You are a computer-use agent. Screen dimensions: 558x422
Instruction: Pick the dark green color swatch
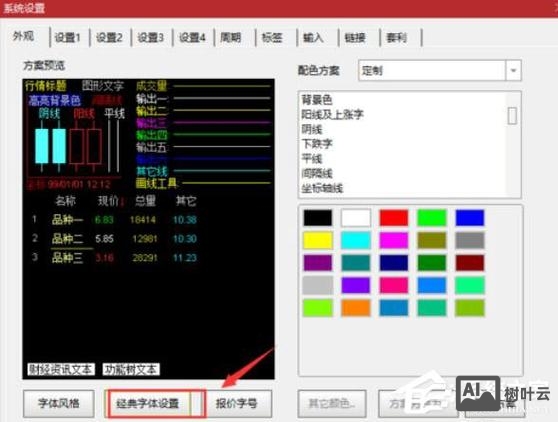432,263
